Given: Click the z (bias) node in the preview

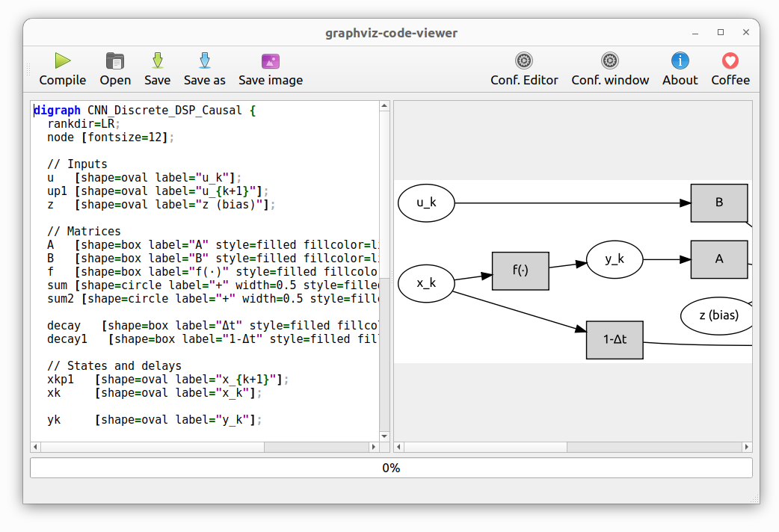Looking at the screenshot, I should (x=716, y=315).
